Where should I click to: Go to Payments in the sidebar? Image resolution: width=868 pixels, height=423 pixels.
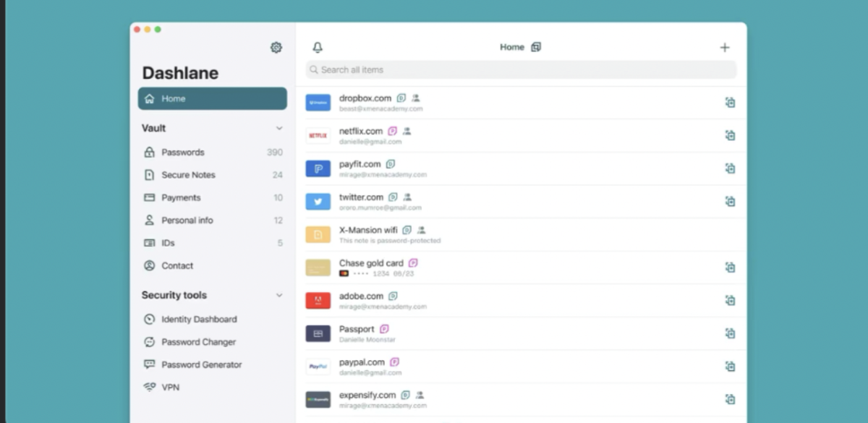pyautogui.click(x=181, y=197)
